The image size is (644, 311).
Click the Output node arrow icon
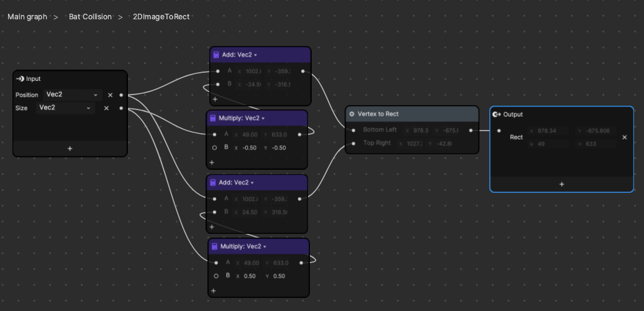tap(496, 114)
